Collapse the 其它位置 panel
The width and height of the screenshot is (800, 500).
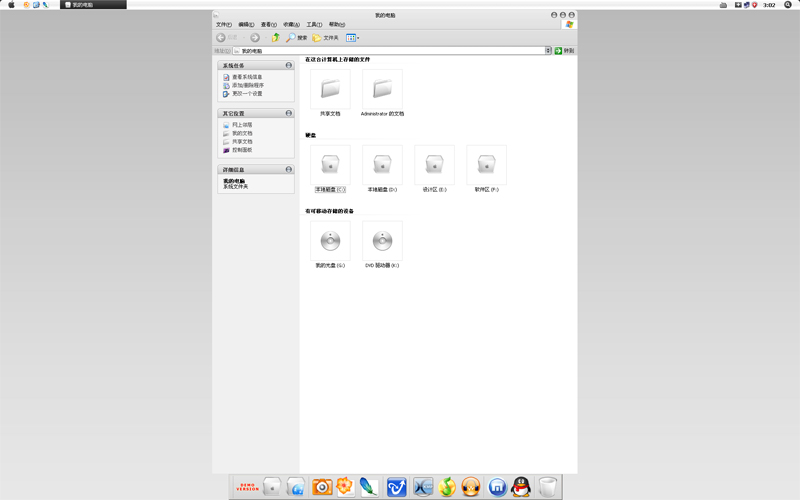click(x=289, y=113)
